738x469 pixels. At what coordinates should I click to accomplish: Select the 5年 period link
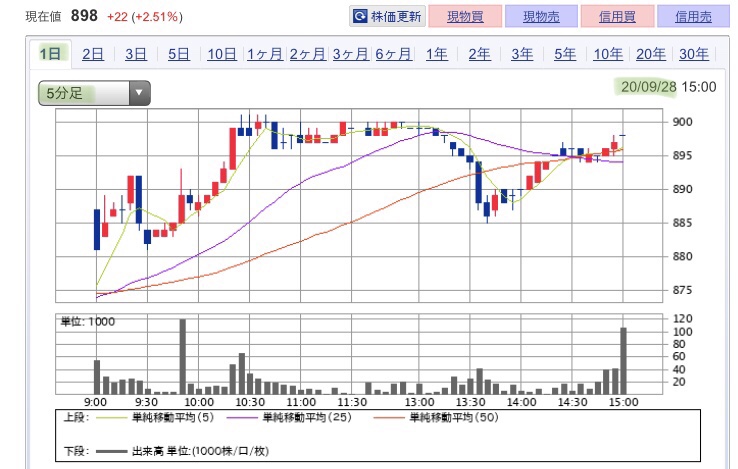point(565,54)
